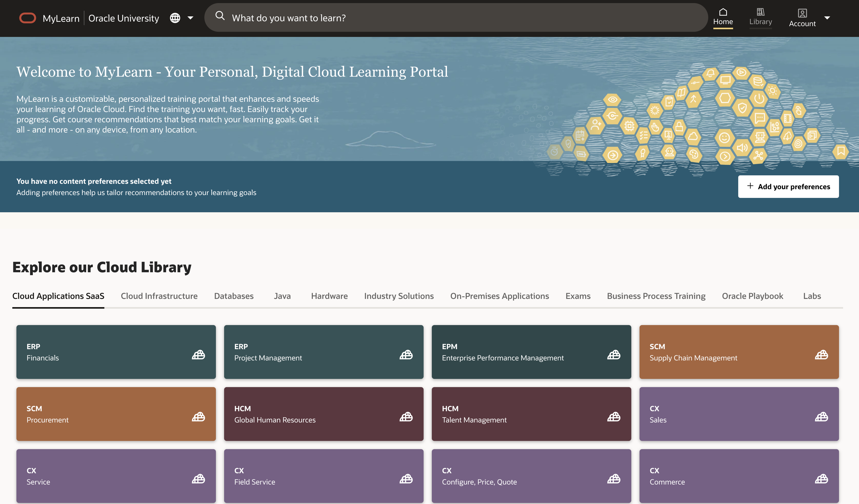Viewport: 859px width, 504px height.
Task: Click the search magnifier icon
Action: point(220,16)
